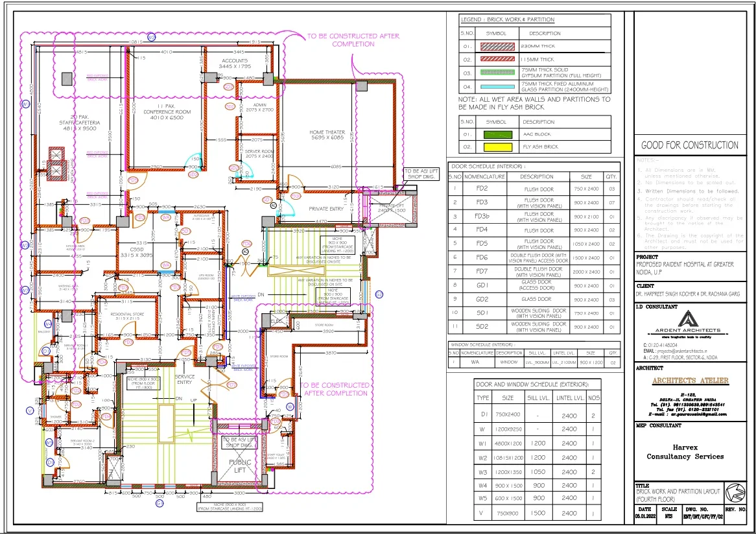Click the WINDOW SCHEDULE (INTERIOR) heading

pos(482,345)
